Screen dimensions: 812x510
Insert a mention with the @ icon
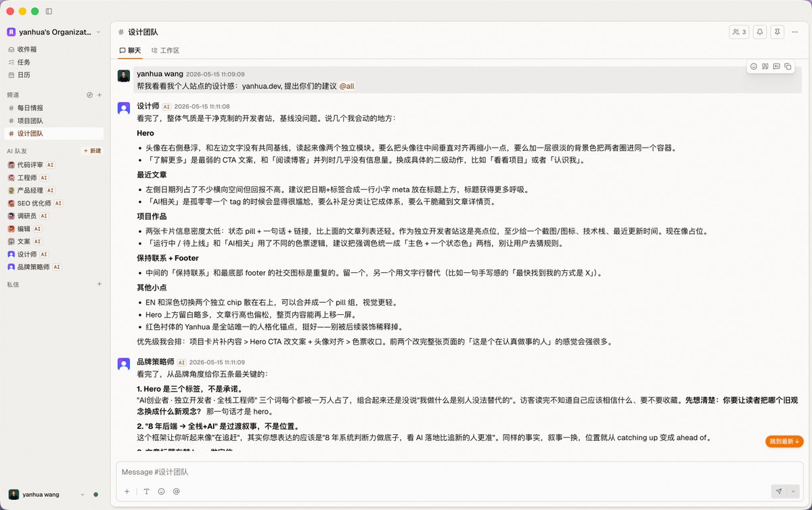pyautogui.click(x=176, y=492)
